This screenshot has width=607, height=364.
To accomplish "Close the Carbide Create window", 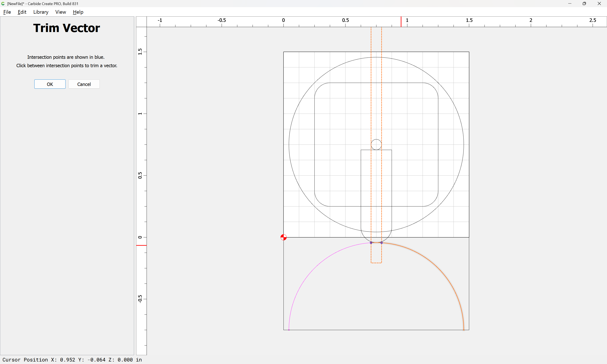I will 599,4.
